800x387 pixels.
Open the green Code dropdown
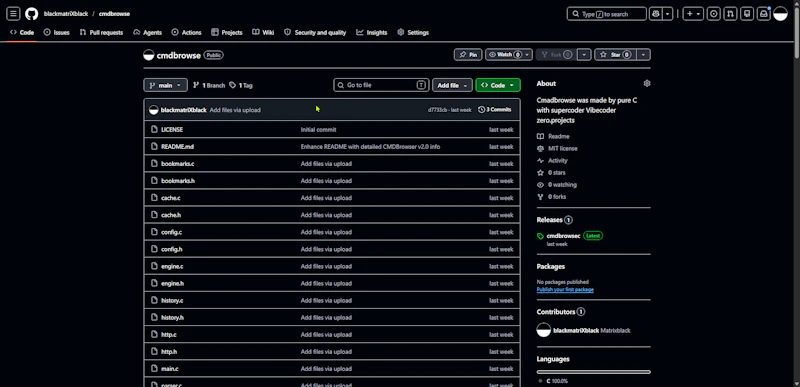pyautogui.click(x=497, y=85)
